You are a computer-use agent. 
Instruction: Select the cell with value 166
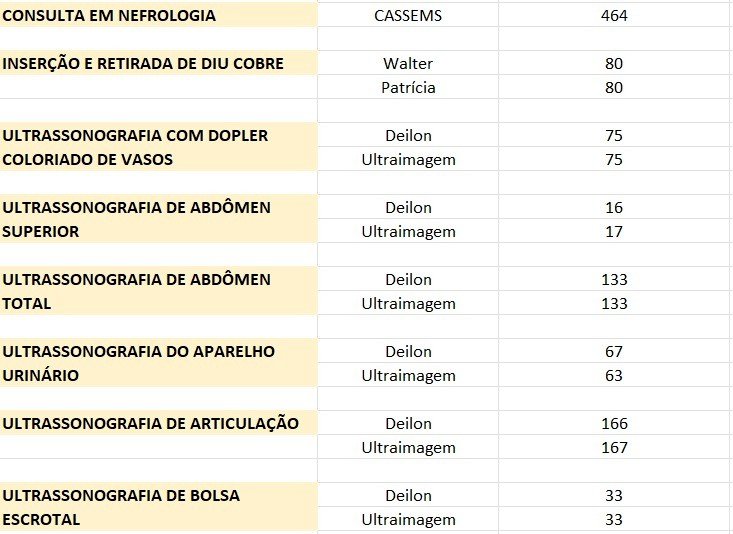[x=614, y=423]
